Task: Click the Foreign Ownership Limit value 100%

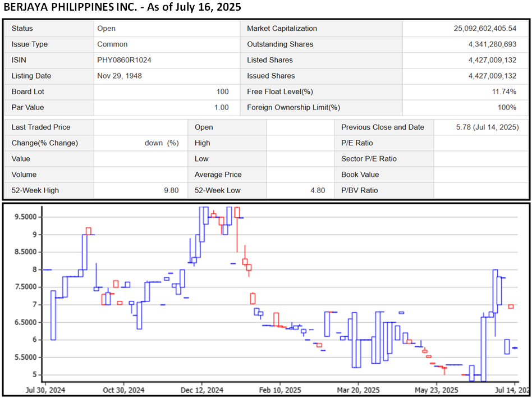Action: [x=507, y=107]
